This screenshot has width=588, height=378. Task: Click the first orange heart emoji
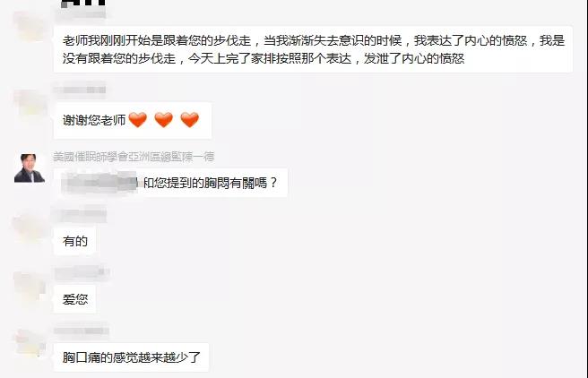[138, 120]
